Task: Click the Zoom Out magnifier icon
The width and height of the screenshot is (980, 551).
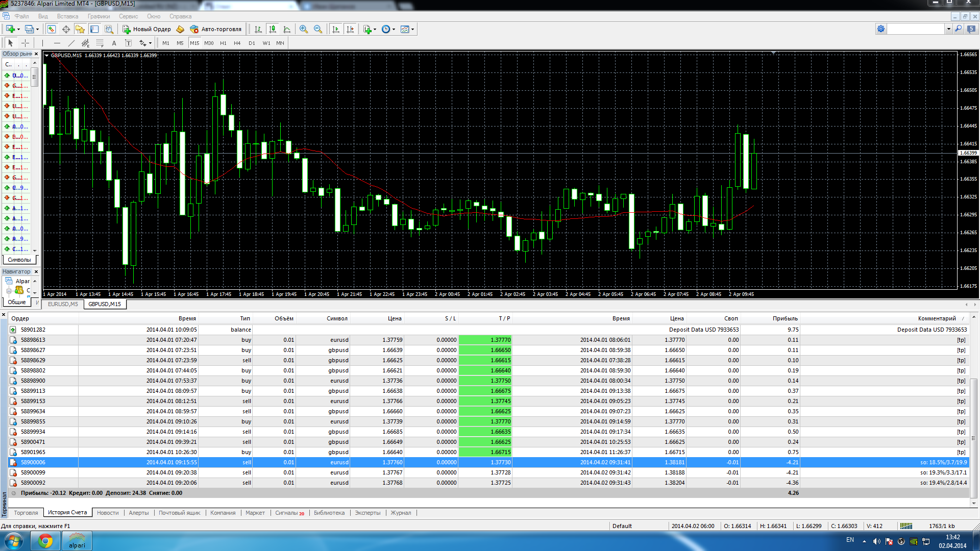Action: 318,29
